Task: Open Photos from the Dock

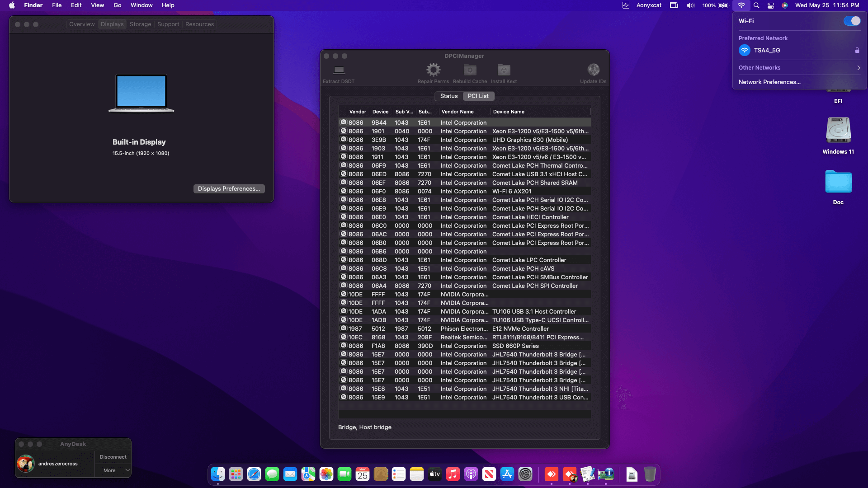Action: (326, 474)
